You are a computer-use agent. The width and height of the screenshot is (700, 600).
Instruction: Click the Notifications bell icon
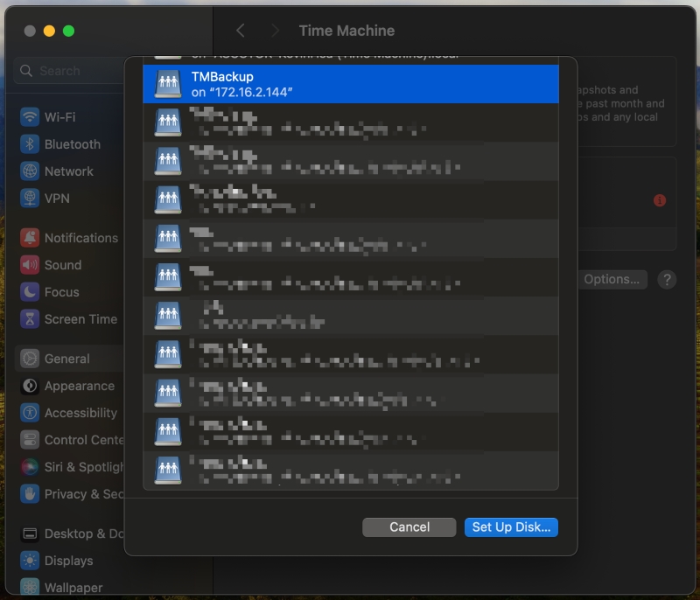tap(30, 238)
